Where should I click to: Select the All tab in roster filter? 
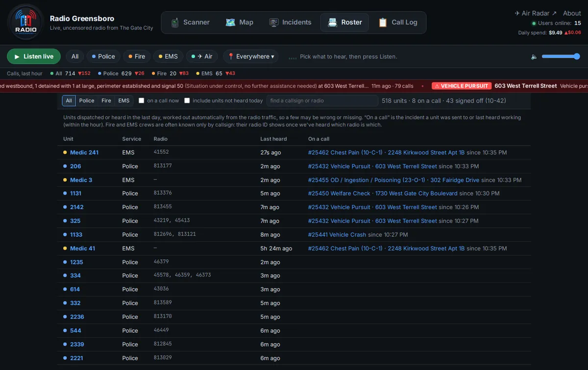click(x=69, y=101)
